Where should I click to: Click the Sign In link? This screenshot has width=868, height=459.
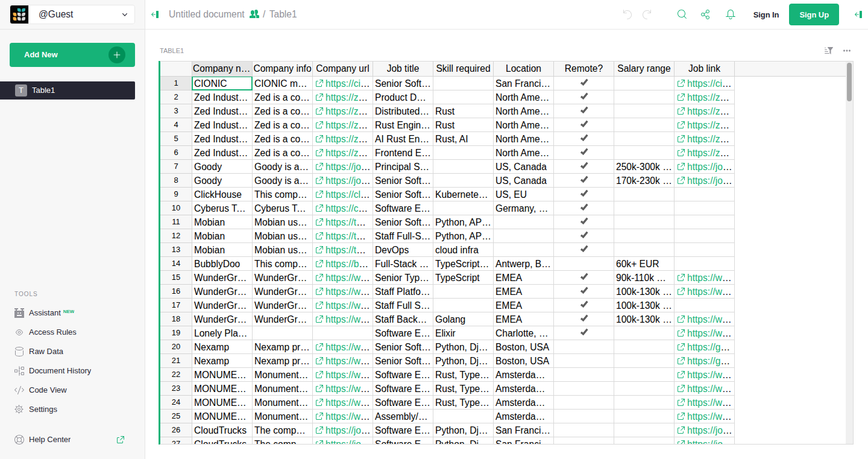pyautogui.click(x=766, y=15)
